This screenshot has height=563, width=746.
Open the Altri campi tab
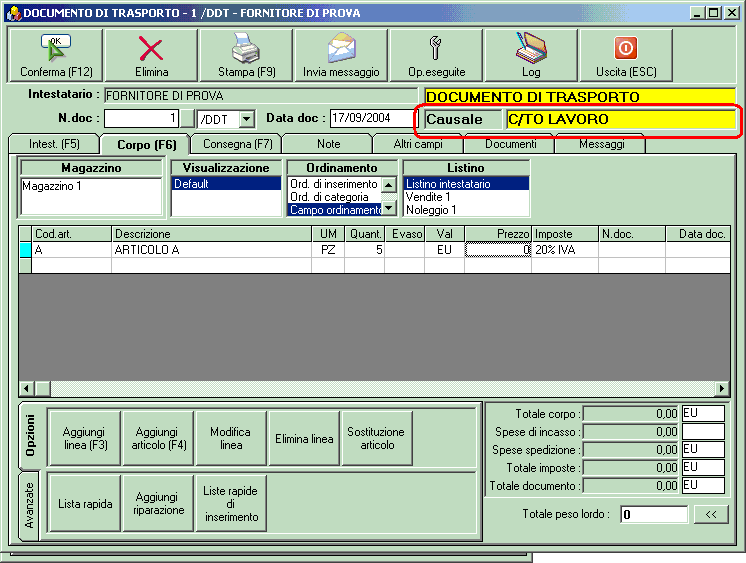point(417,144)
